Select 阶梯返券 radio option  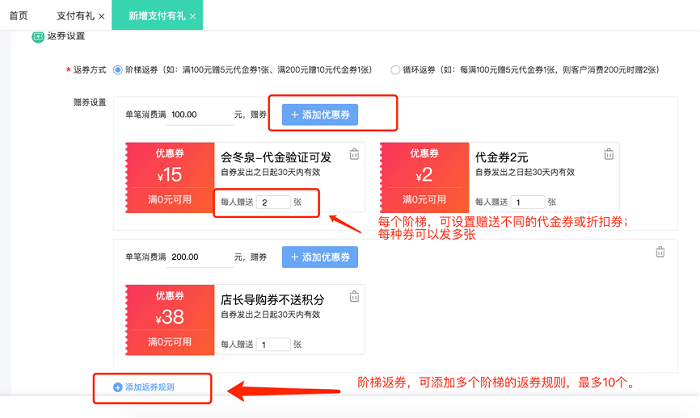(118, 70)
